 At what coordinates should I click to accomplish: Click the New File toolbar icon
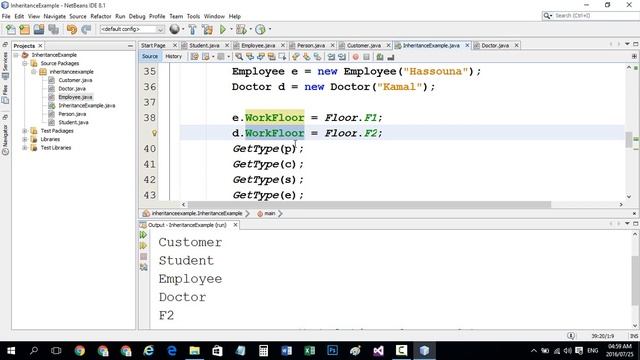click(x=11, y=29)
